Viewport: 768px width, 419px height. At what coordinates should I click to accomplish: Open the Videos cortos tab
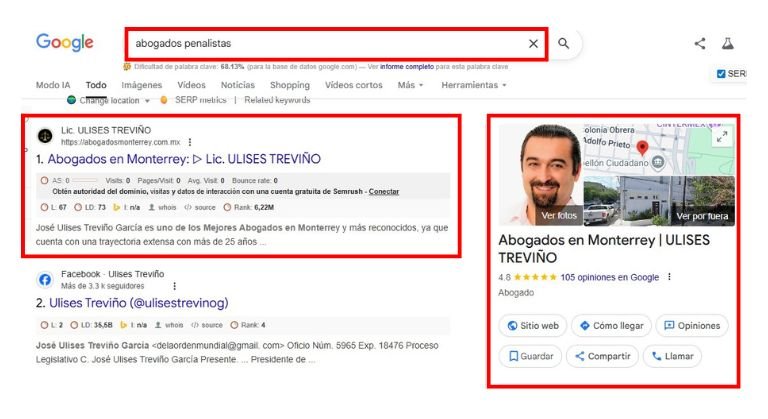[x=354, y=85]
